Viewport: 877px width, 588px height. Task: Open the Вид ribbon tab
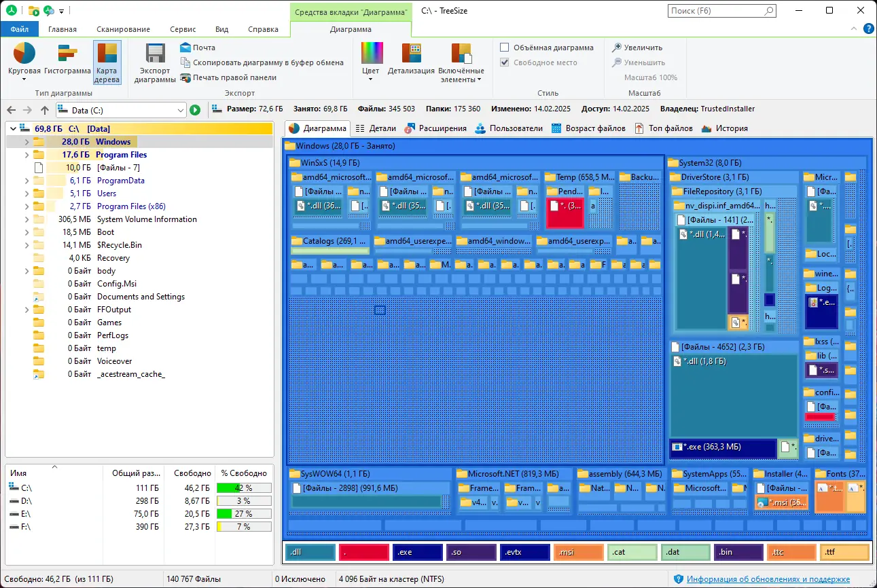click(222, 29)
